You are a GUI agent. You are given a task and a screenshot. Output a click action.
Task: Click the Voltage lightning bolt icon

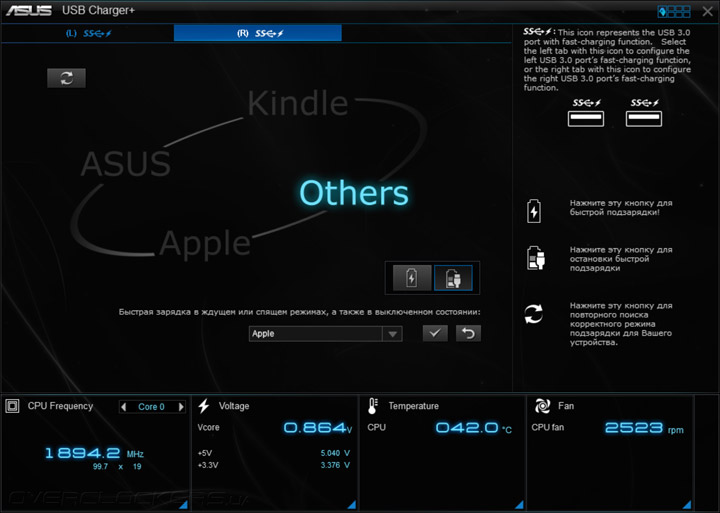tap(204, 406)
